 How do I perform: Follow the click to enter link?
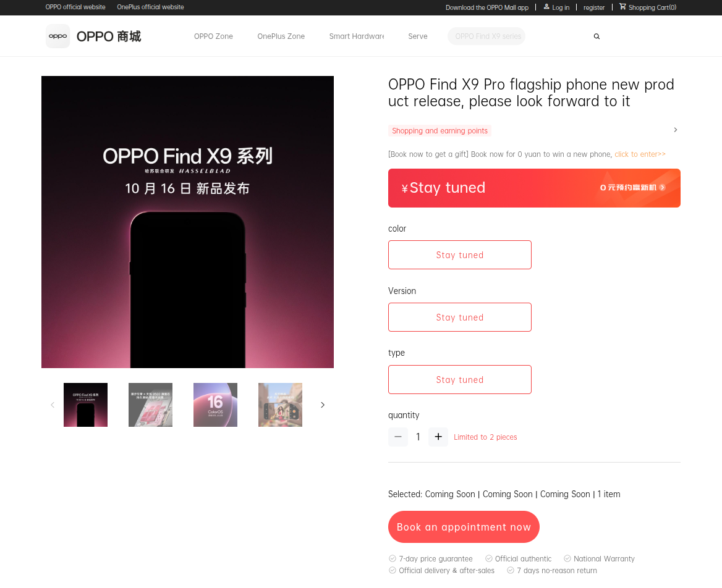pos(640,154)
